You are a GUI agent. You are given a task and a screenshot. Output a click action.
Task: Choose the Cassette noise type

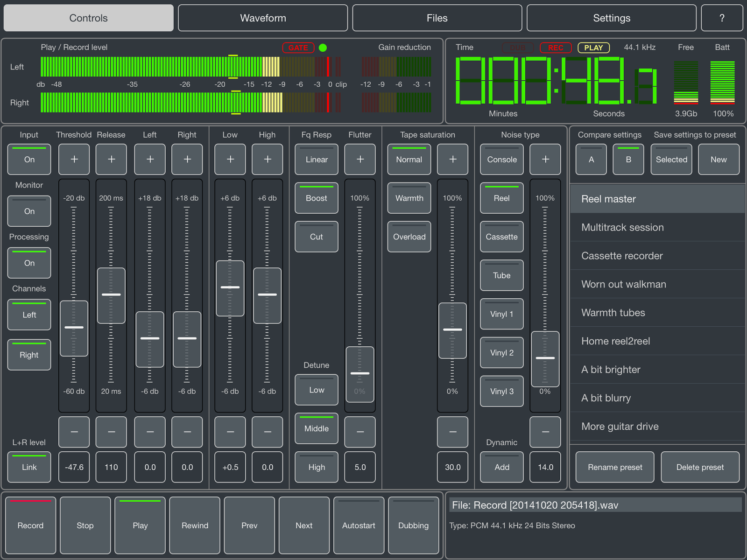tap(501, 237)
